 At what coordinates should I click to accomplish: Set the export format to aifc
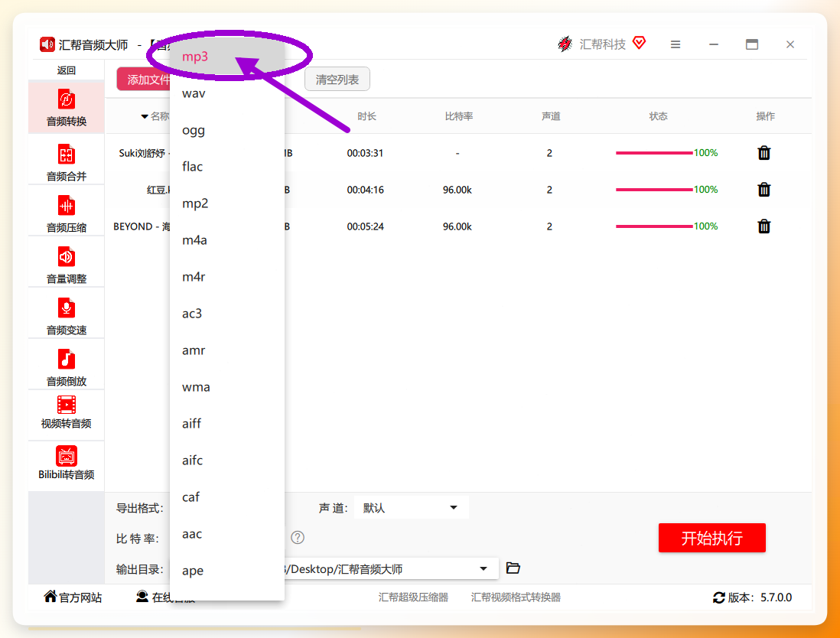(227, 461)
